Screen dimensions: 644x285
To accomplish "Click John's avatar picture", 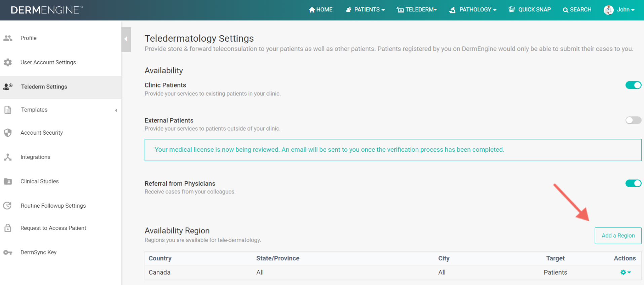I will point(609,10).
